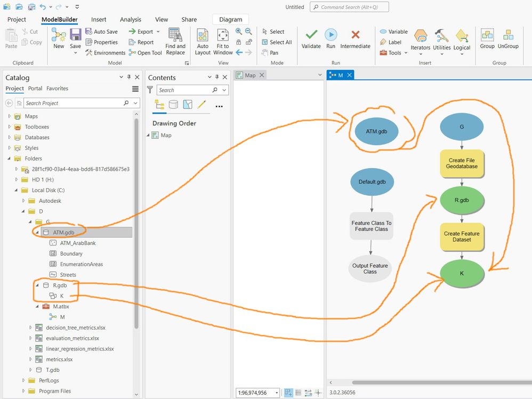This screenshot has width=532, height=399.
Task: Select the Create Feature Dataset tool
Action: click(462, 237)
